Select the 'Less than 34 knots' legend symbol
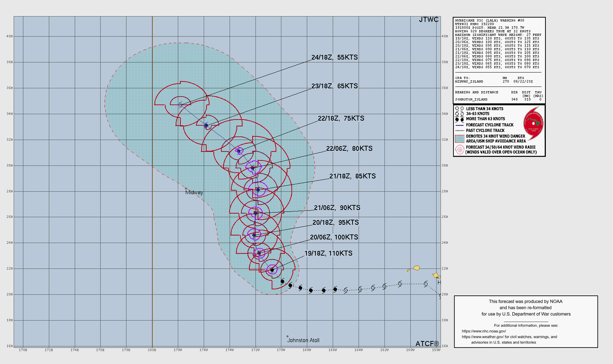 pyautogui.click(x=460, y=108)
